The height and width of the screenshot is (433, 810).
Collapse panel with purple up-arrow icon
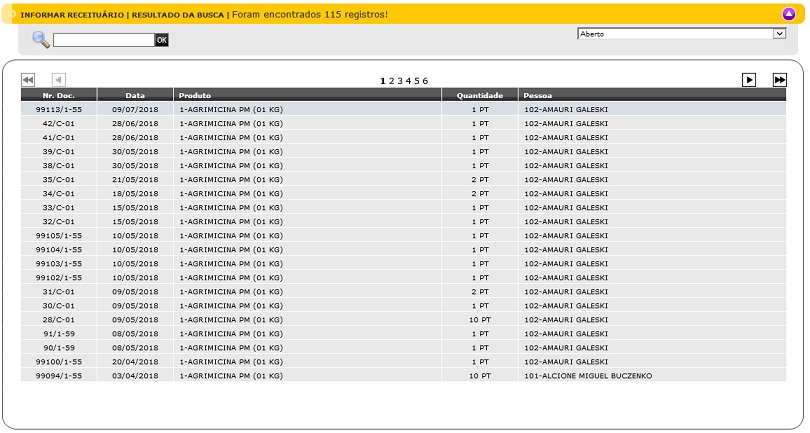[x=789, y=14]
